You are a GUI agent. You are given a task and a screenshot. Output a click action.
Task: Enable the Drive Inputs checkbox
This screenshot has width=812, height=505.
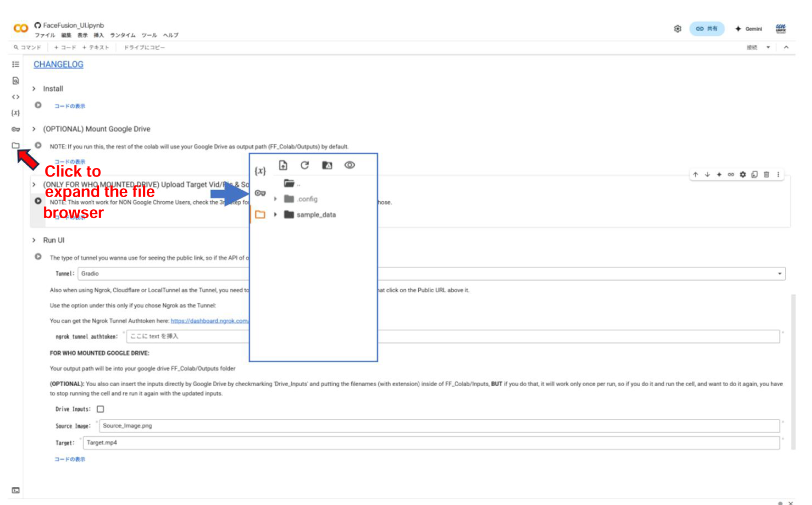click(100, 409)
